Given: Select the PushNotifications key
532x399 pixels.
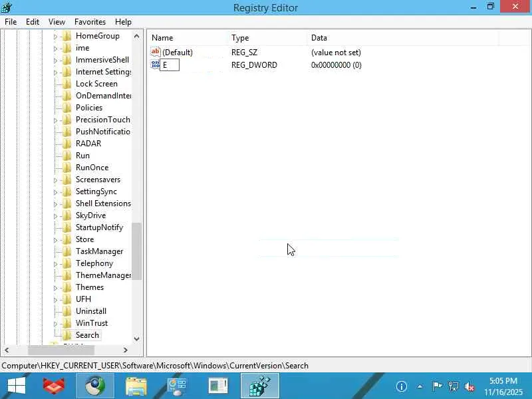Looking at the screenshot, I should 103,132.
